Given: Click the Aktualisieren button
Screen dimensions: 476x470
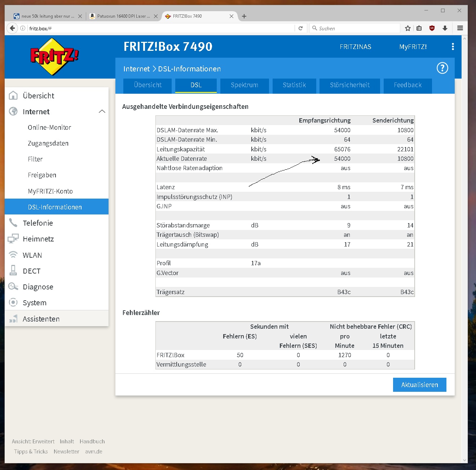Looking at the screenshot, I should point(420,385).
